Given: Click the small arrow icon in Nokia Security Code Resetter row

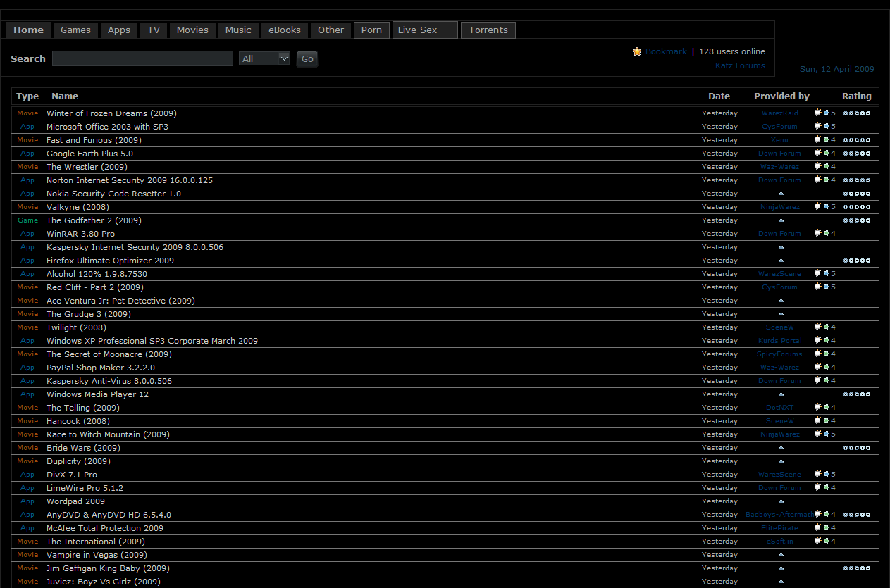Looking at the screenshot, I should [781, 194].
